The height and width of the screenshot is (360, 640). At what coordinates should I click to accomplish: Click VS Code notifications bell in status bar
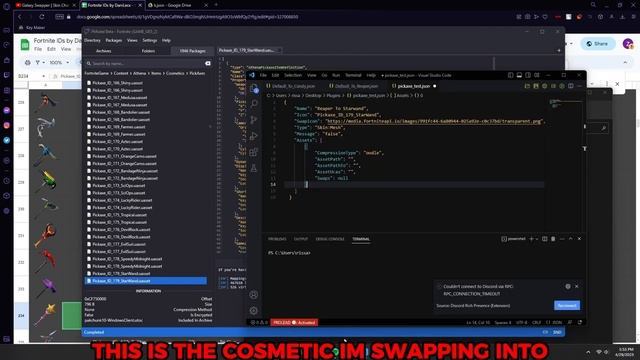point(580,322)
